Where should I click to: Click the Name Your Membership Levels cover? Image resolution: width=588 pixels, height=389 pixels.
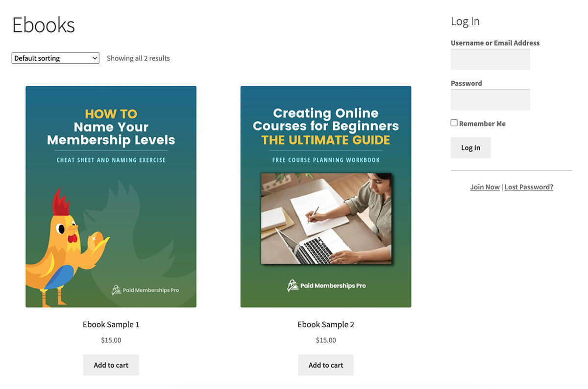[x=111, y=197]
